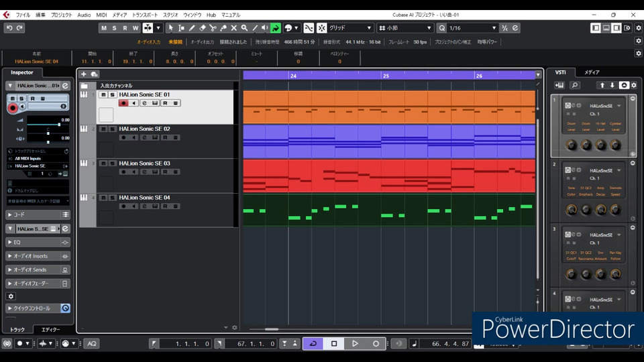Click the Redo arrow in the toolbar

coord(19,28)
